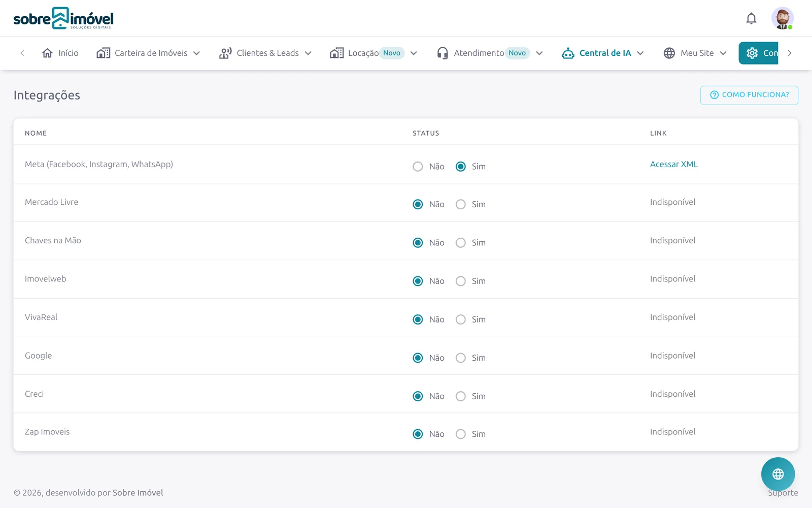Image resolution: width=812 pixels, height=508 pixels.
Task: Enable Zap Imoveis integration with Sim
Action: [x=460, y=434]
